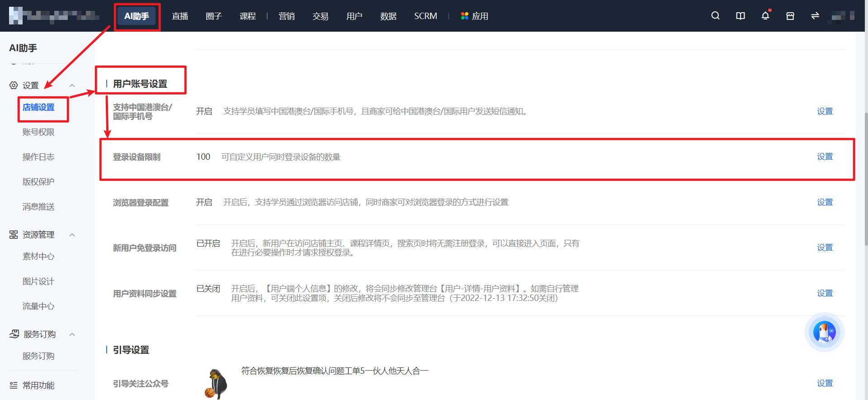This screenshot has height=400, width=868.
Task: Click the switch arrows icon
Action: click(815, 16)
